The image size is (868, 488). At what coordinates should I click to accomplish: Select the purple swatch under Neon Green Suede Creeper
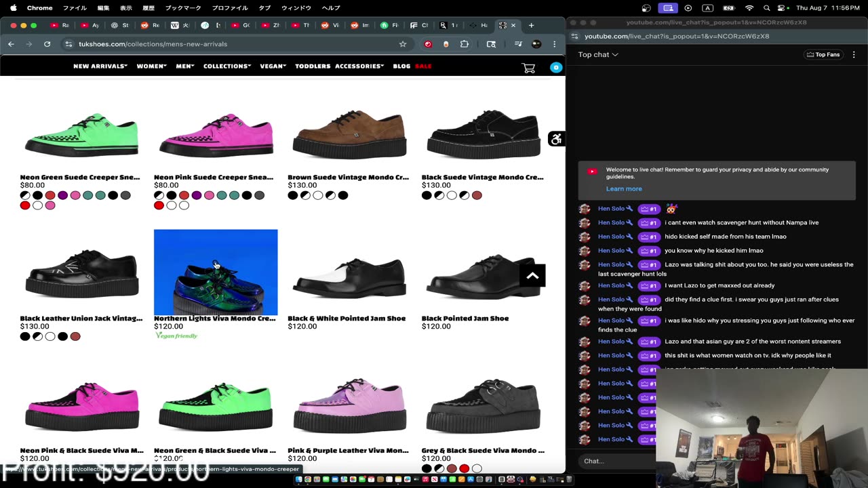62,195
